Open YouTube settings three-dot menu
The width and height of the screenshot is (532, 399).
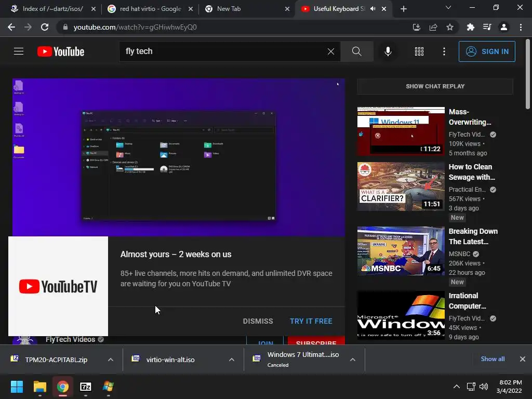click(x=444, y=51)
